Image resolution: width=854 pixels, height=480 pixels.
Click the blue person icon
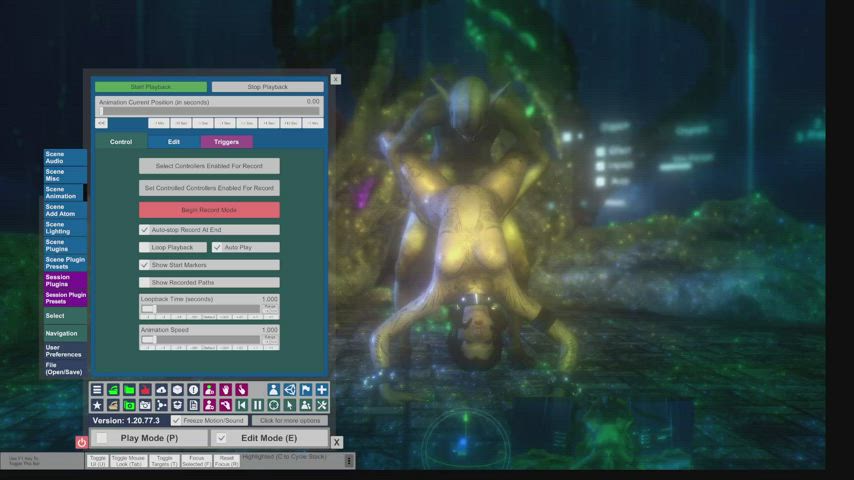(273, 390)
